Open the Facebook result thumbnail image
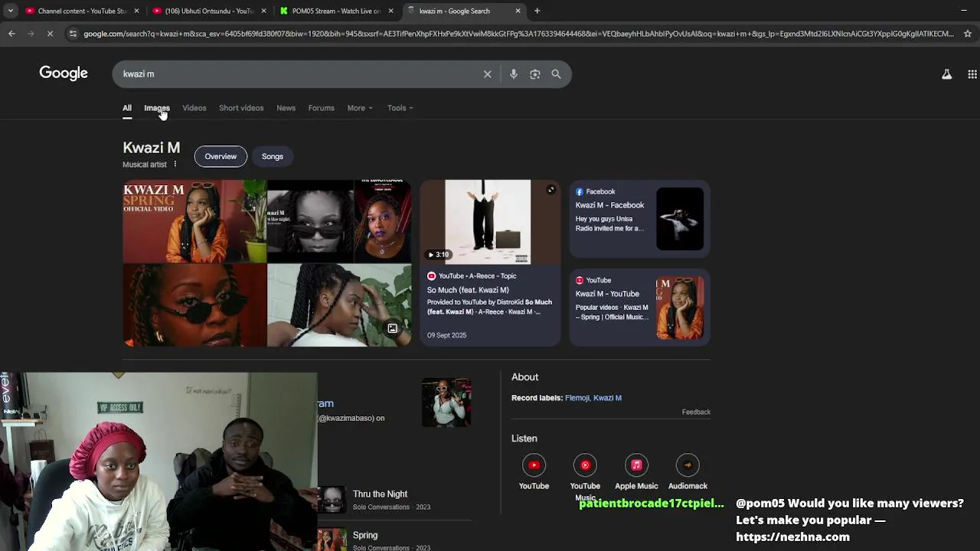Image resolution: width=980 pixels, height=551 pixels. pyautogui.click(x=680, y=219)
